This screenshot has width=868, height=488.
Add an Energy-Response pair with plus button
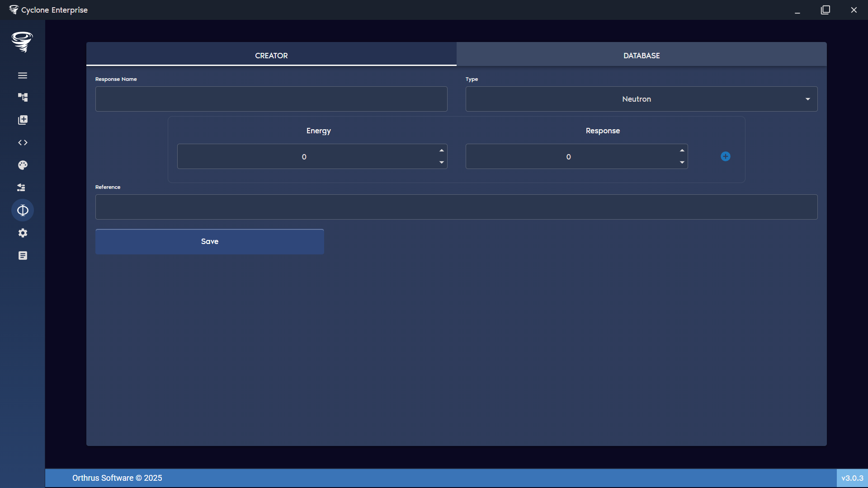(x=725, y=156)
